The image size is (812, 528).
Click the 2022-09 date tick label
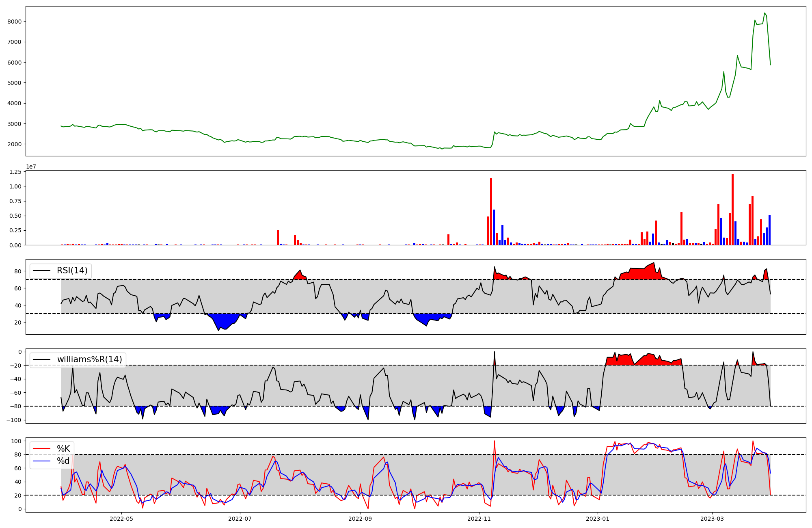click(x=360, y=519)
